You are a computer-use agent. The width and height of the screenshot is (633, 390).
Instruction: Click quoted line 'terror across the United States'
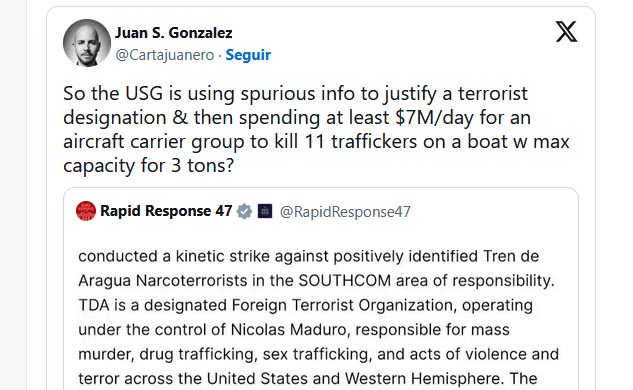pos(308,379)
